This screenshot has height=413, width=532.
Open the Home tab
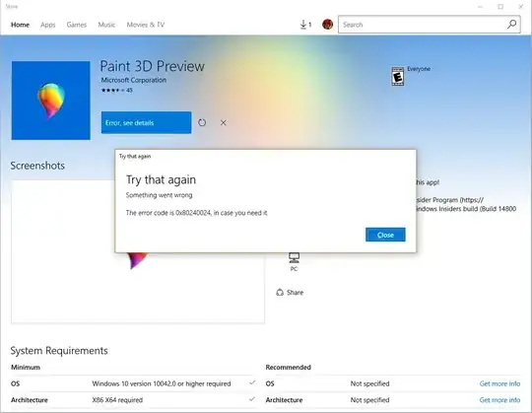[20, 25]
